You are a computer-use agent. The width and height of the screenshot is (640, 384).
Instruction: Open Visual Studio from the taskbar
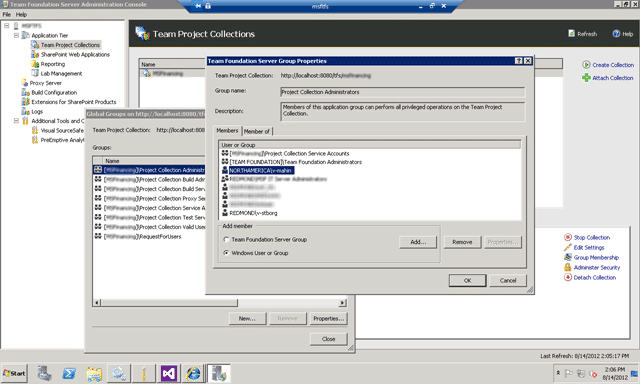coord(169,373)
